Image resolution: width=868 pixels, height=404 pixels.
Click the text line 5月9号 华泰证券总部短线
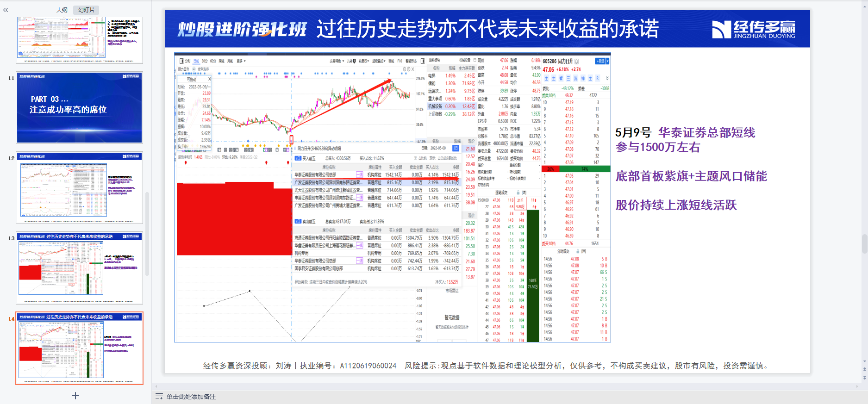[685, 133]
